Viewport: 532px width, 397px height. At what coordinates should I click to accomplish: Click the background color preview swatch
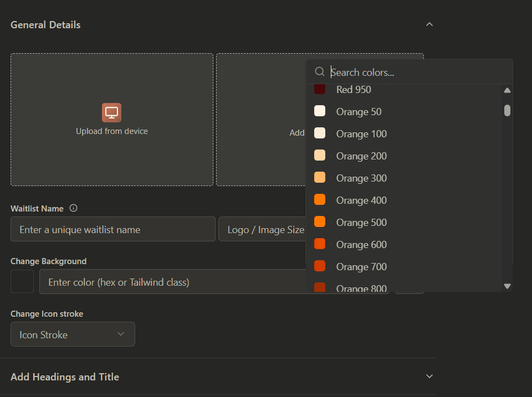(22, 282)
